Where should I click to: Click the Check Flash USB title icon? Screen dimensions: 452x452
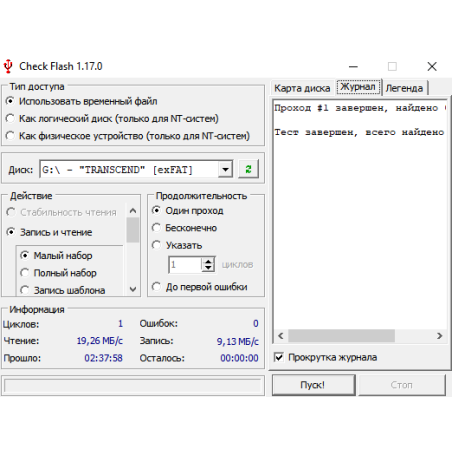click(8, 66)
